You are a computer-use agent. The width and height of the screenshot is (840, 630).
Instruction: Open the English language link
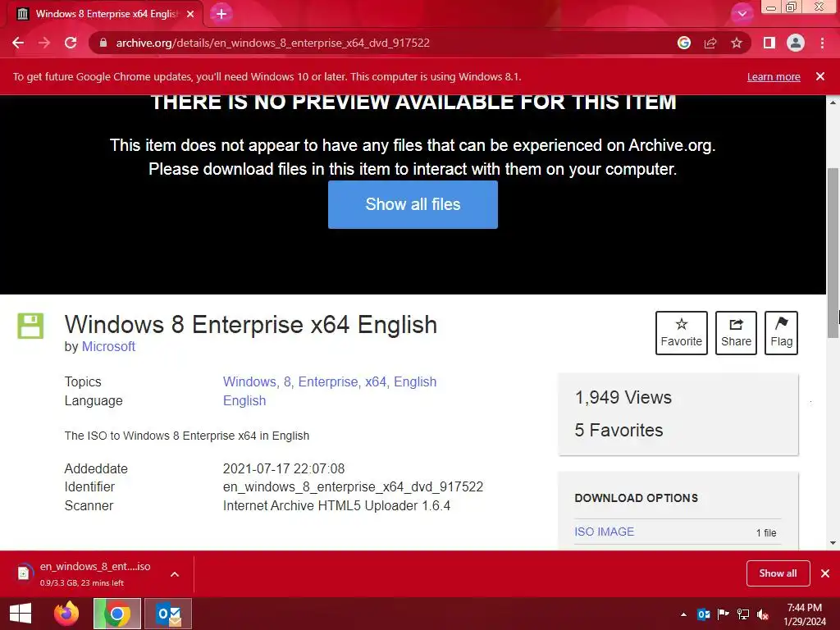tap(244, 400)
